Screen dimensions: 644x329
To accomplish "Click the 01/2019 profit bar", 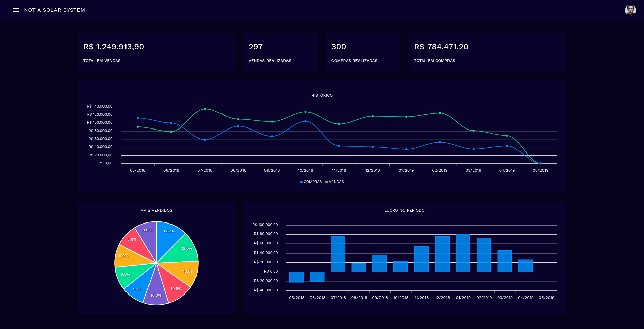I will click(x=463, y=253).
